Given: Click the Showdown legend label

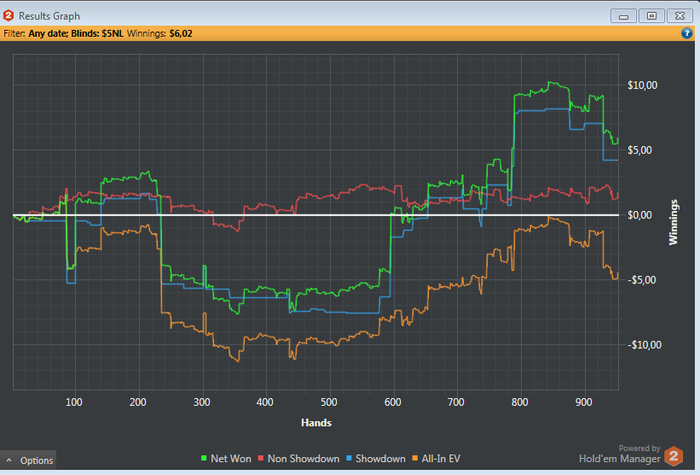Looking at the screenshot, I should click(x=380, y=458).
